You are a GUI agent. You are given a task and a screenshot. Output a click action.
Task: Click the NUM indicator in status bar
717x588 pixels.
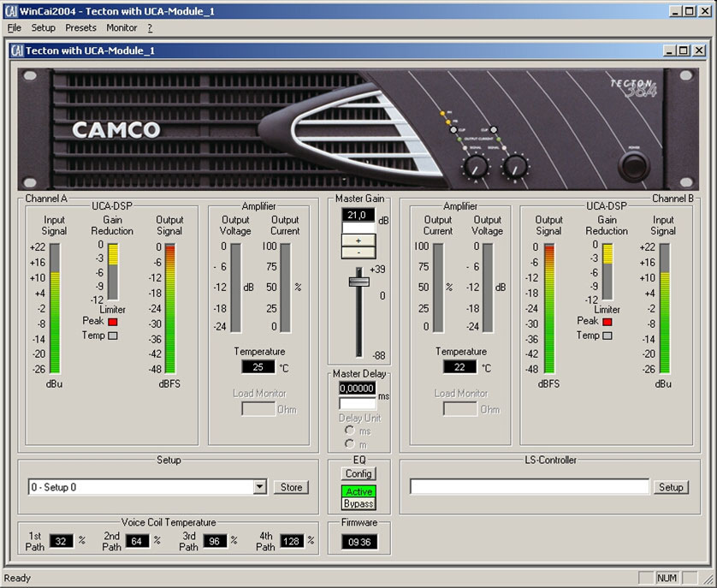point(667,578)
